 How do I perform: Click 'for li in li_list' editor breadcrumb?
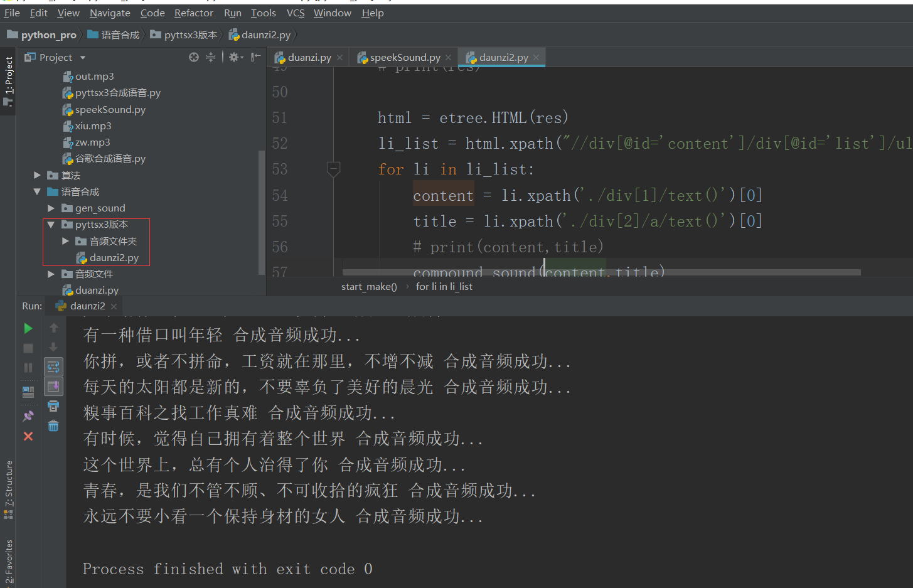click(x=444, y=287)
